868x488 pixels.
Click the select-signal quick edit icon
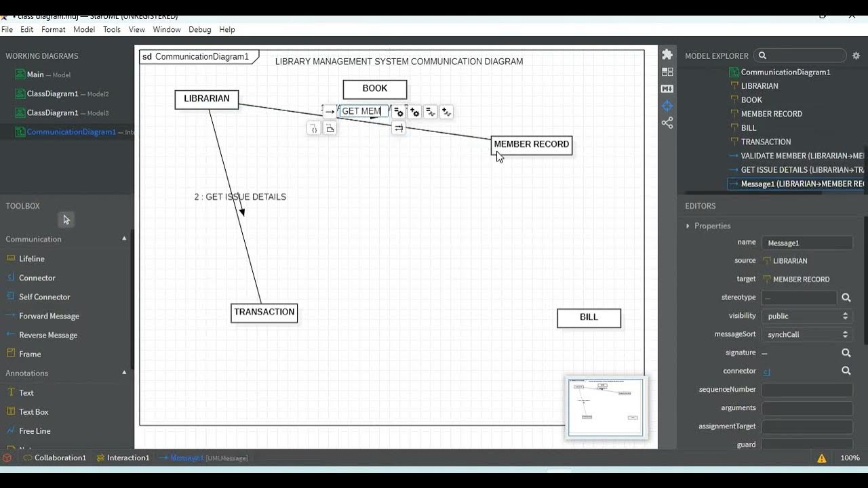click(431, 112)
